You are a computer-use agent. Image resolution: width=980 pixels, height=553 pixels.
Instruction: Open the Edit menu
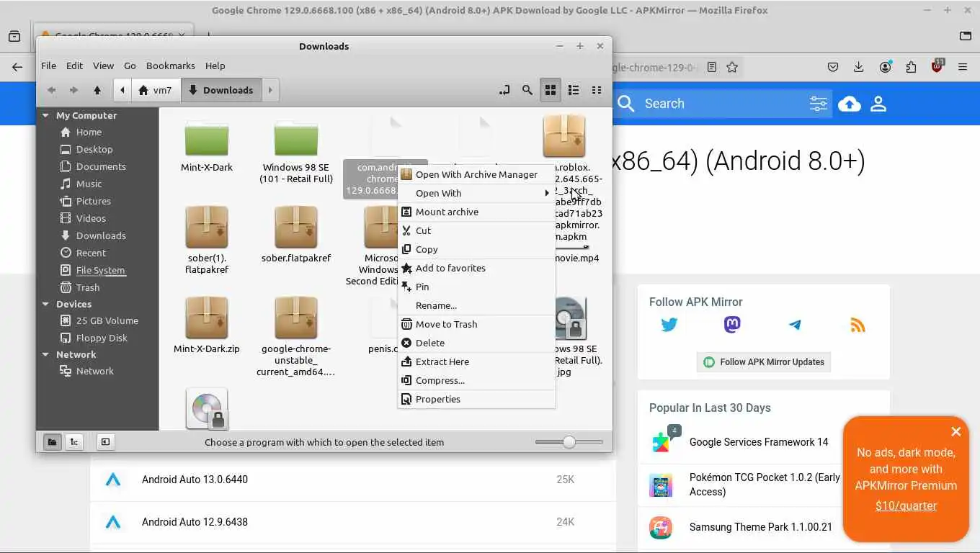coord(75,66)
